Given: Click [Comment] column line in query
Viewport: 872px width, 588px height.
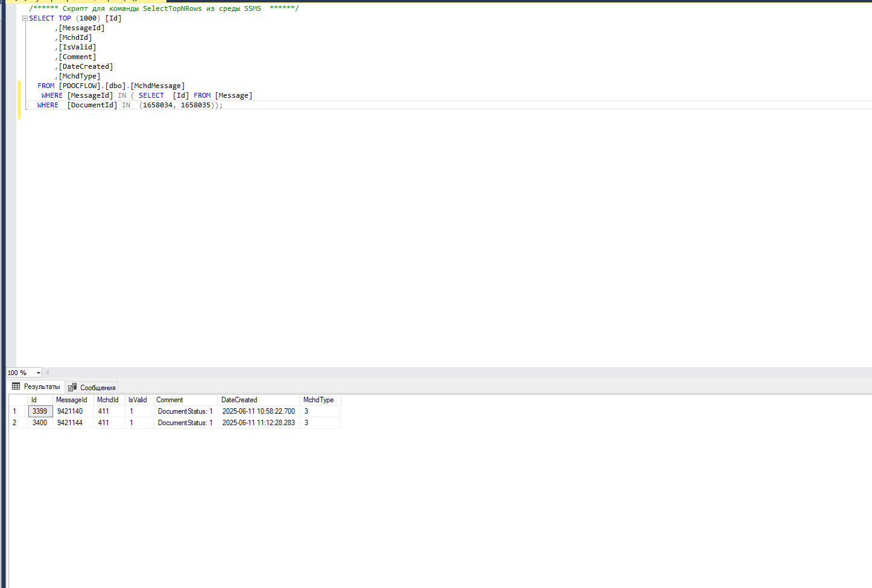Looking at the screenshot, I should [77, 57].
